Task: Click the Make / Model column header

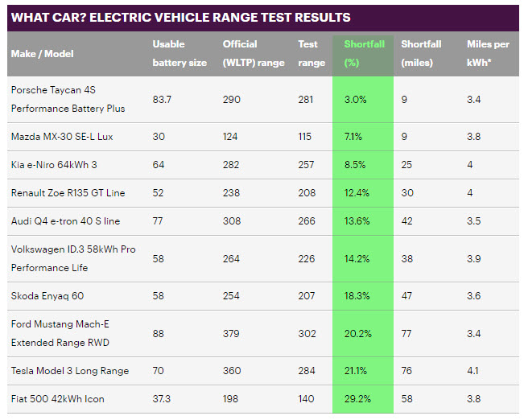Action: 43,54
